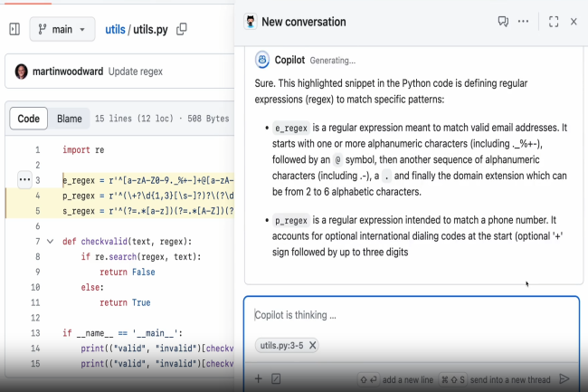Click the plus icon to add attachment
The image size is (588, 392).
pos(258,378)
